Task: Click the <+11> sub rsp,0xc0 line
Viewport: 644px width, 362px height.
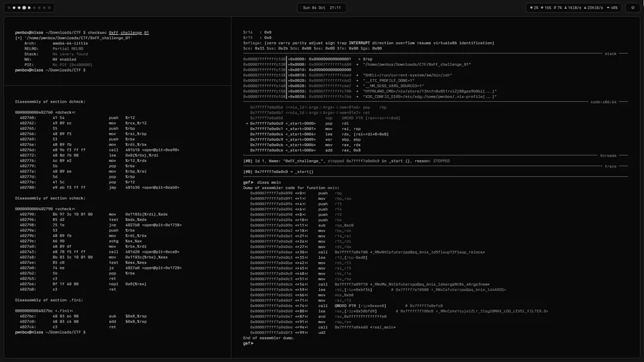Action: click(302, 225)
